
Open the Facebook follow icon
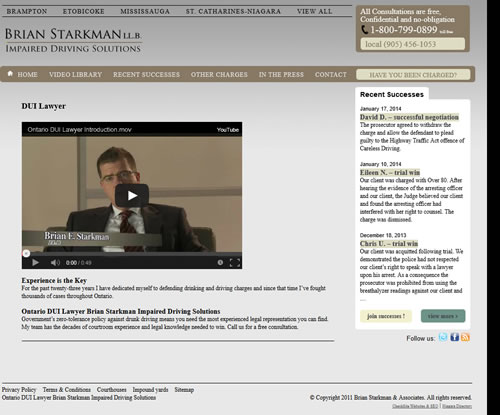(455, 337)
